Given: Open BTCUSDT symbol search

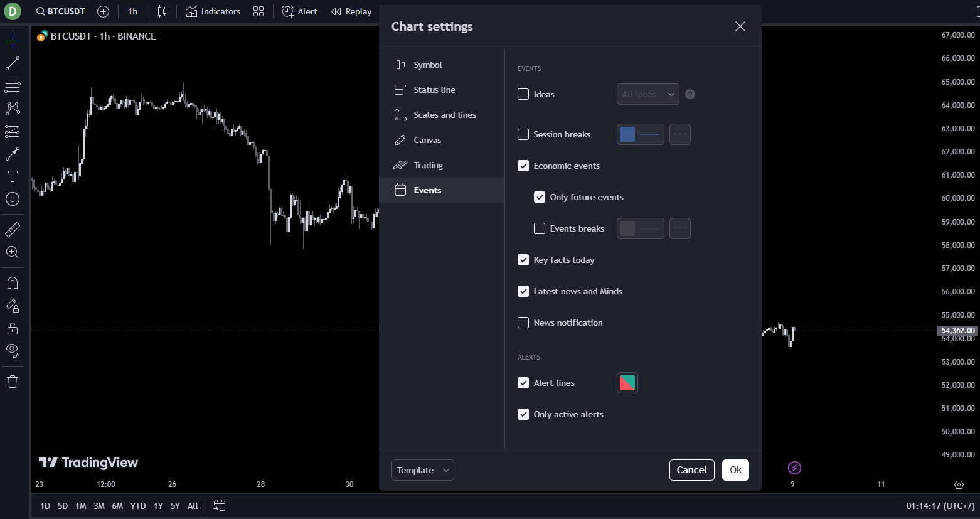Looking at the screenshot, I should (61, 11).
